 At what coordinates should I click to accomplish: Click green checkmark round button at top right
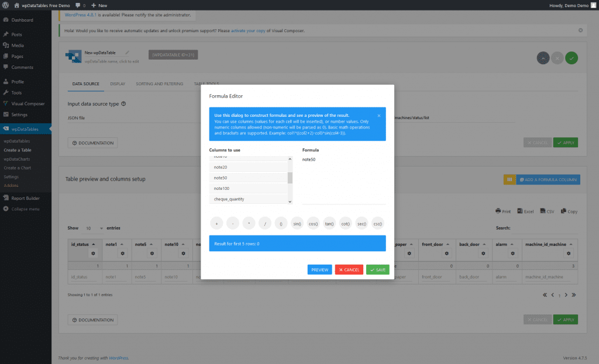coord(572,58)
